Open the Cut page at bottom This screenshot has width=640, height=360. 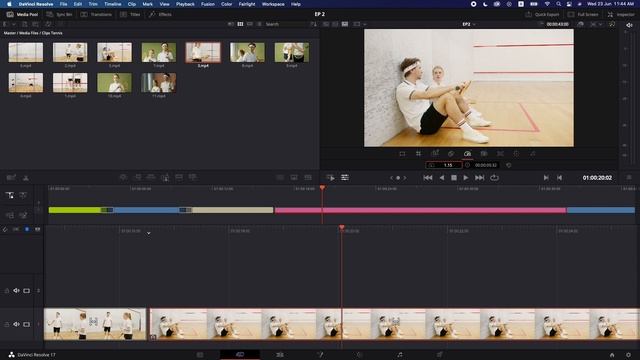coord(240,355)
